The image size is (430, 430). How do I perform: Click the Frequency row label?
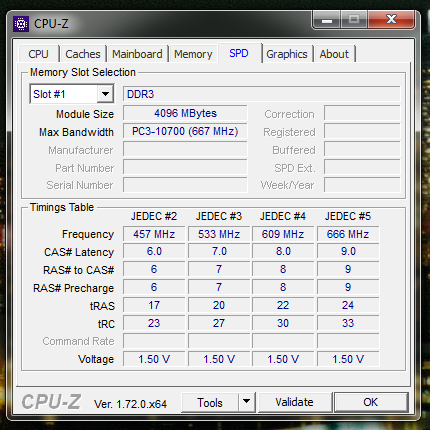click(88, 234)
